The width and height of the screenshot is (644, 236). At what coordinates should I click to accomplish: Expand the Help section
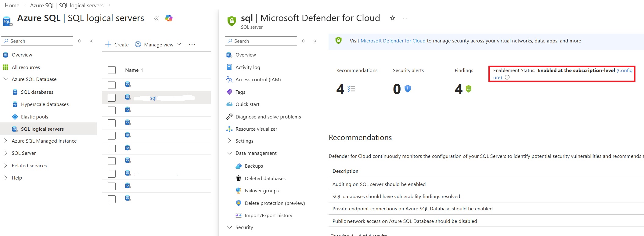[x=5, y=178]
